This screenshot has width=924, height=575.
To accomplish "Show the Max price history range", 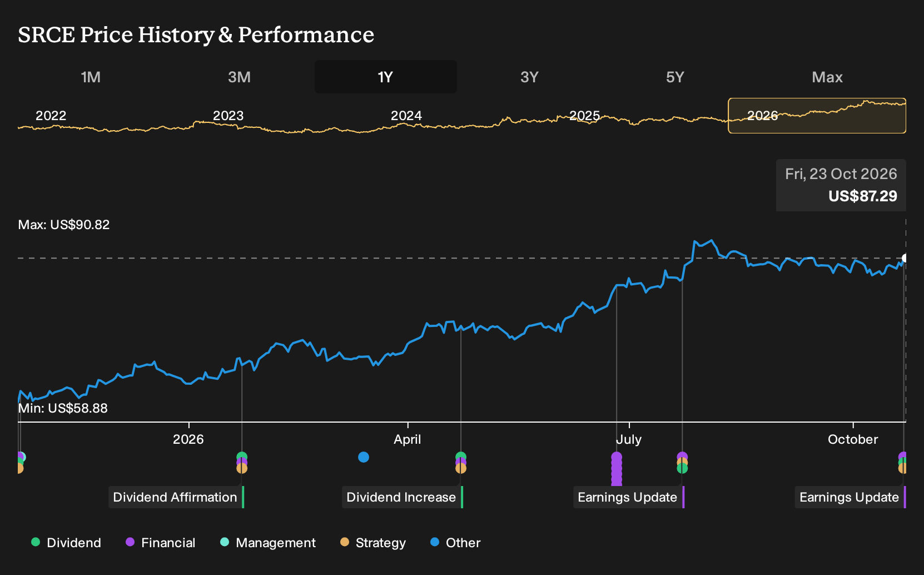I will click(x=827, y=77).
